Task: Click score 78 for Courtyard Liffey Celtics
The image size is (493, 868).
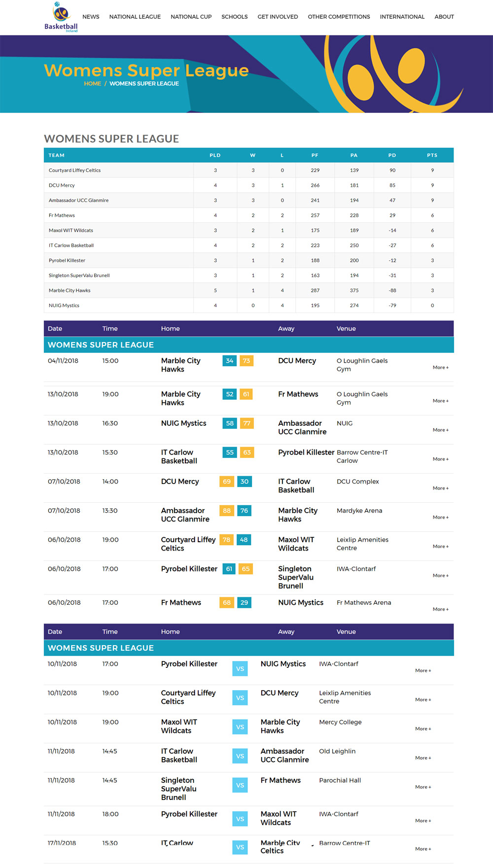Action: pyautogui.click(x=227, y=540)
